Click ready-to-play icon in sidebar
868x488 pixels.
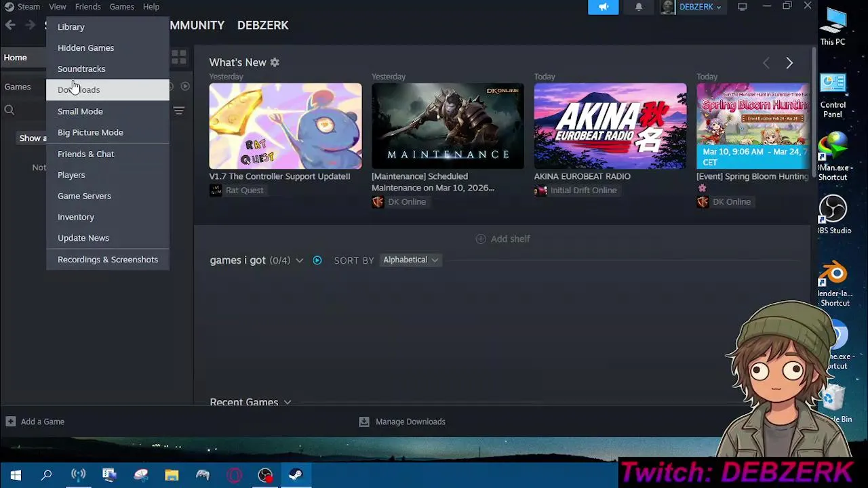(185, 87)
